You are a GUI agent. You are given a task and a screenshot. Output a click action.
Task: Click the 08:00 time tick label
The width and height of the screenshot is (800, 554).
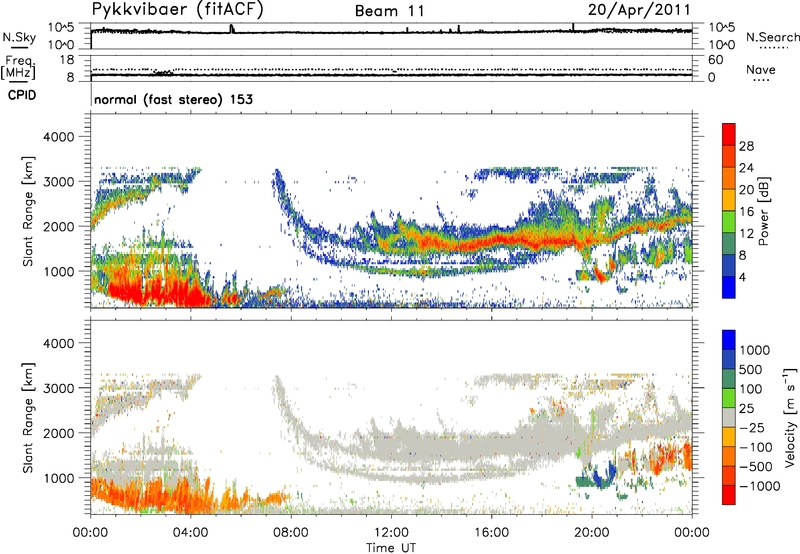[x=291, y=533]
